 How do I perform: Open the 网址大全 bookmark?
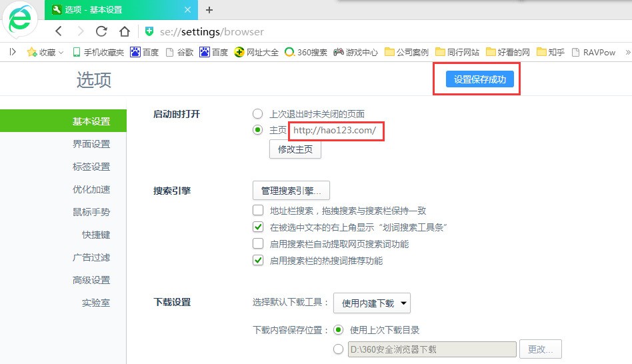point(257,52)
